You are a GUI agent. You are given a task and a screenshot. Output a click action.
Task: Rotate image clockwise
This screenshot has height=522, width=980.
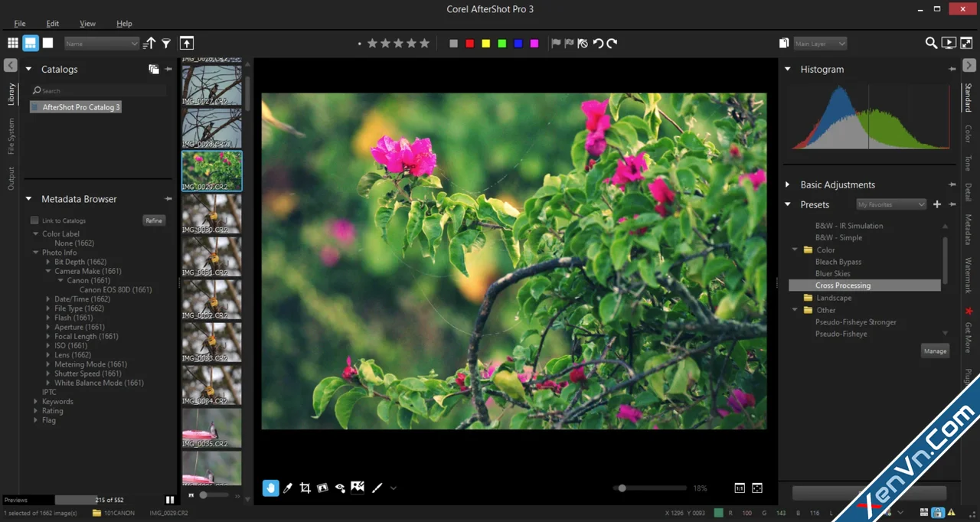click(612, 44)
